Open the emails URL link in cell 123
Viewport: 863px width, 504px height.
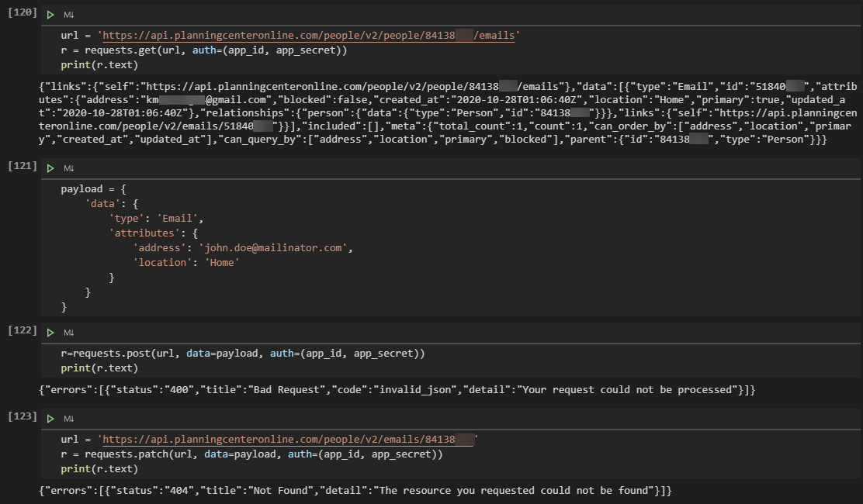tap(288, 440)
